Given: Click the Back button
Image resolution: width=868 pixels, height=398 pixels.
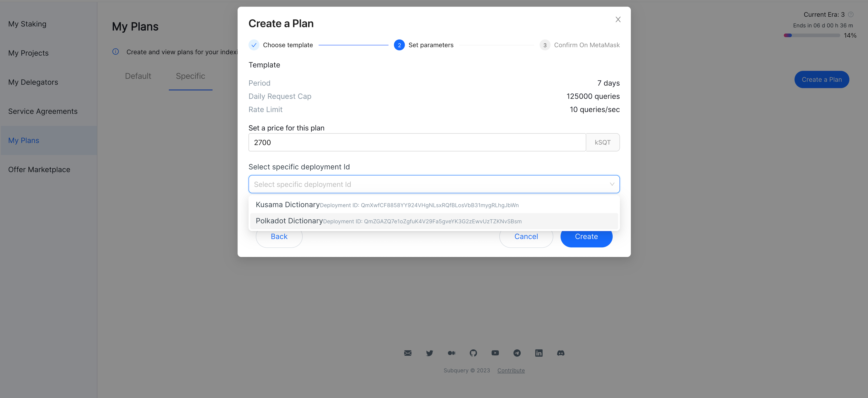Looking at the screenshot, I should tap(279, 236).
